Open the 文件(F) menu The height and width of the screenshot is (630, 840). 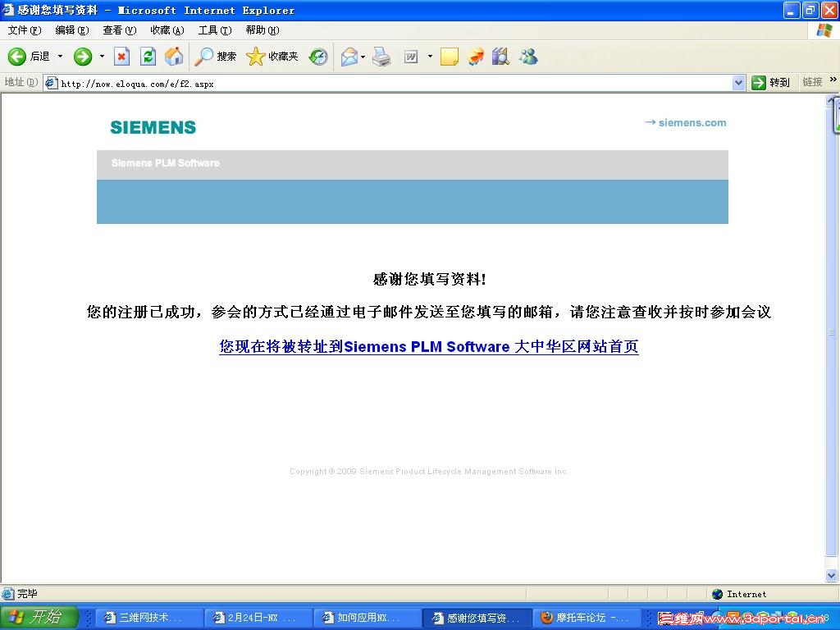click(x=24, y=30)
